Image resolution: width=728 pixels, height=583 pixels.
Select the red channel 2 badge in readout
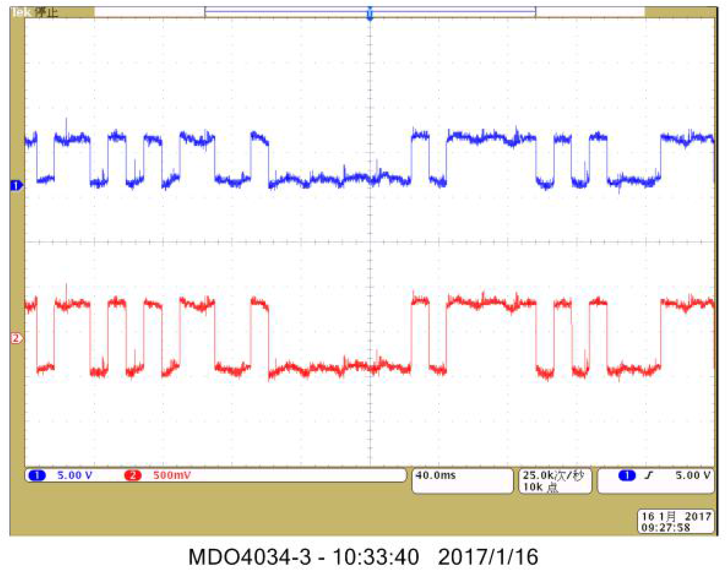pos(133,475)
